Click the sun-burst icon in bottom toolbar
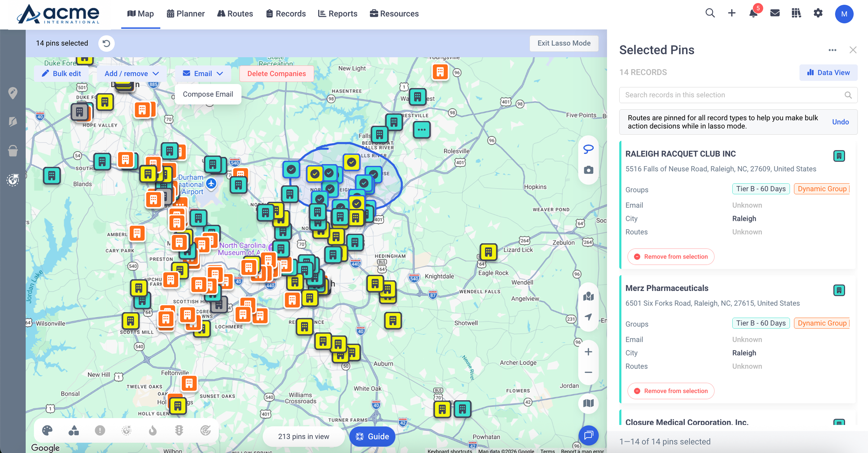Screen dimensions: 868x453 126,430
